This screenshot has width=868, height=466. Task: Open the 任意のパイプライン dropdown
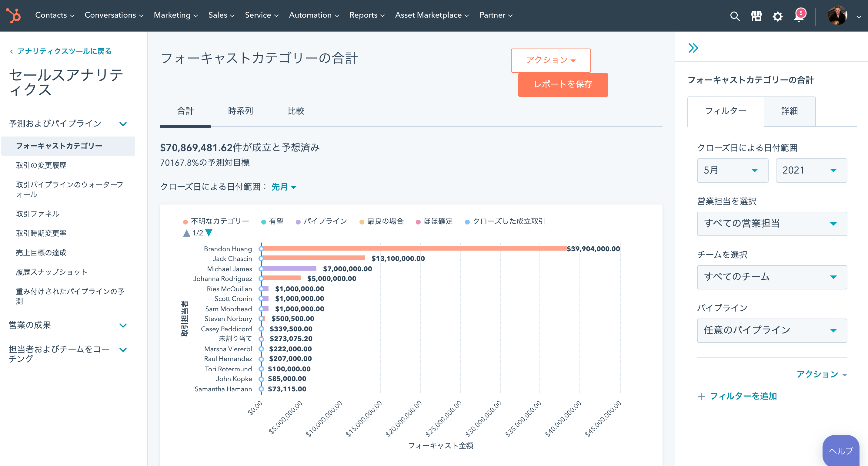(x=772, y=330)
